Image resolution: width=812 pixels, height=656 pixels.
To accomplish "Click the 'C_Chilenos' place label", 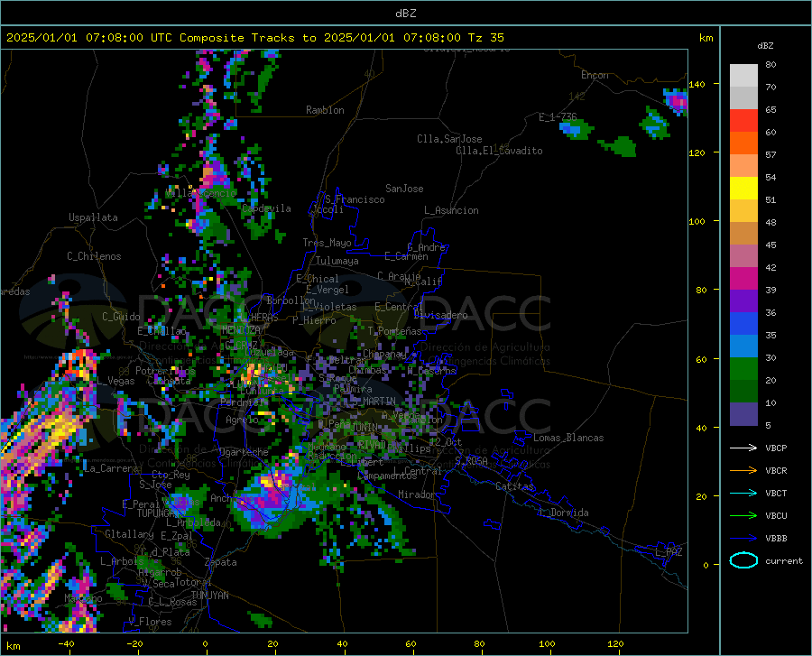I will (x=94, y=256).
